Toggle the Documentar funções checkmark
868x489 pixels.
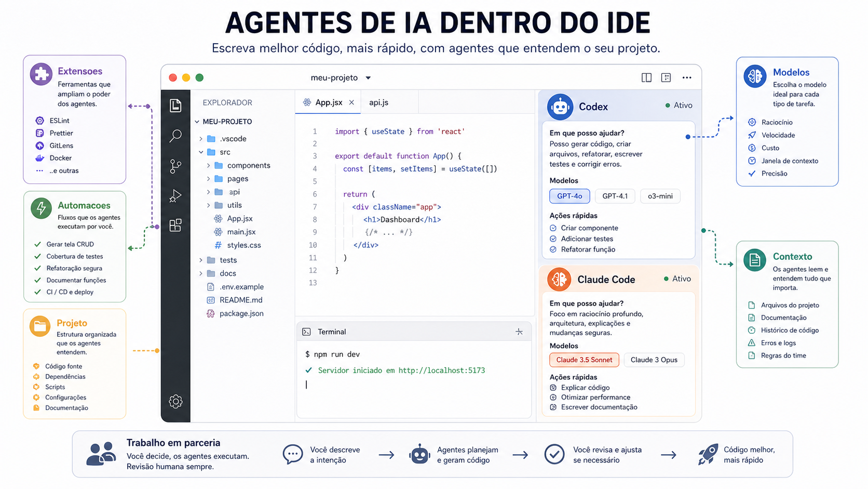(x=37, y=280)
